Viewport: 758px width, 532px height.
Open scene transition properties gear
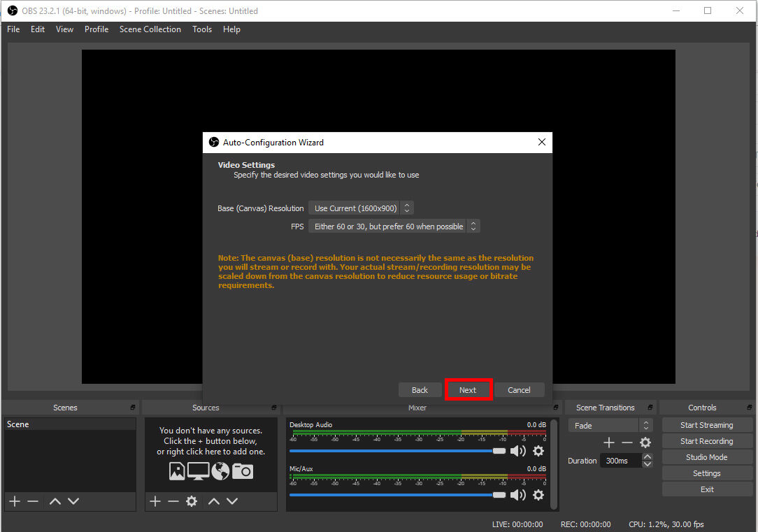click(x=645, y=443)
